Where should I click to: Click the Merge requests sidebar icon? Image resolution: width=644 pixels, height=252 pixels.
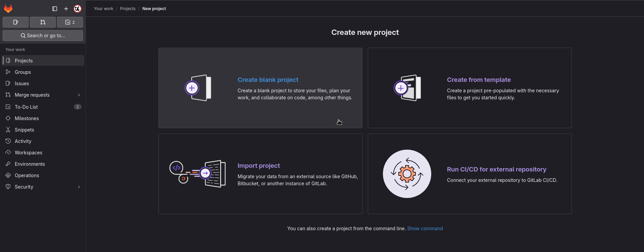8,95
